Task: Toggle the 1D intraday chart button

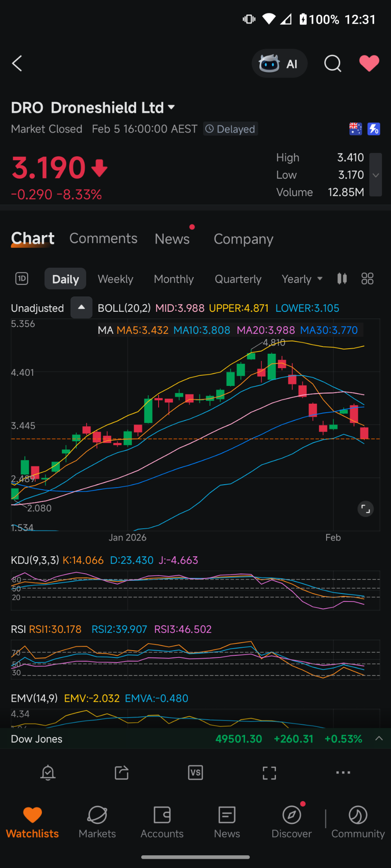Action: 22,279
